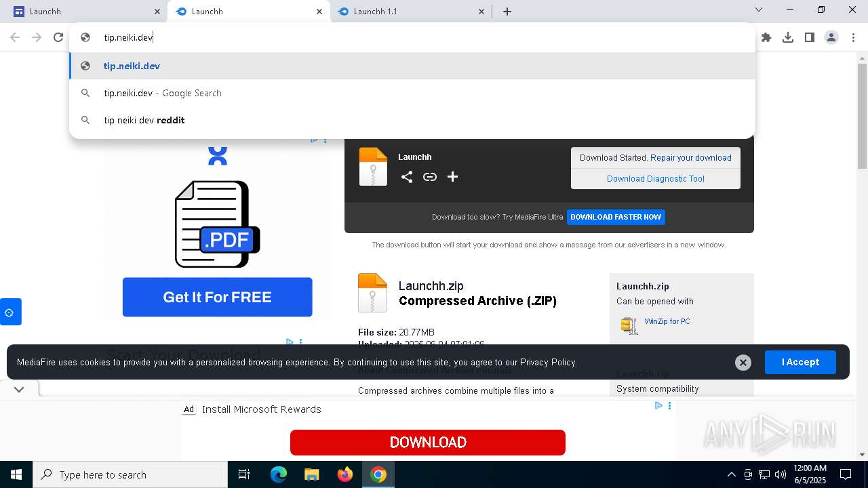Choose the tip.neiki.dev Google Search suggestion
Image resolution: width=868 pixels, height=488 pixels.
(x=412, y=93)
